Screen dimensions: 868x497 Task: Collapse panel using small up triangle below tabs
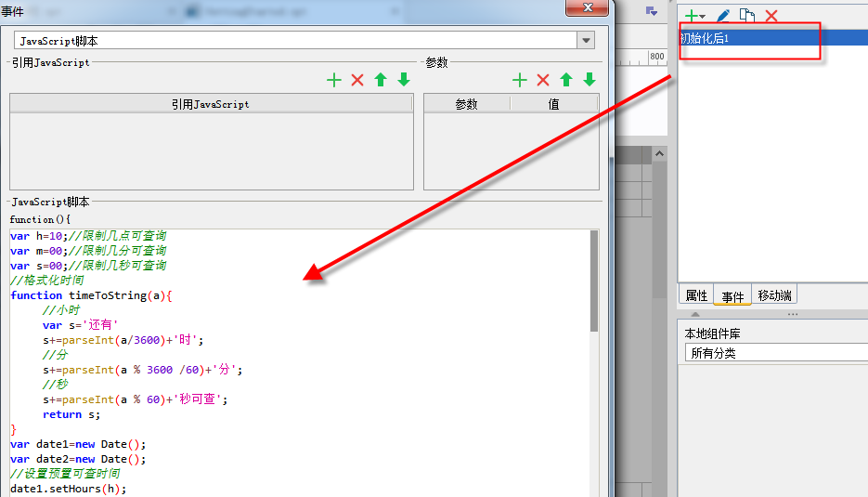point(695,314)
